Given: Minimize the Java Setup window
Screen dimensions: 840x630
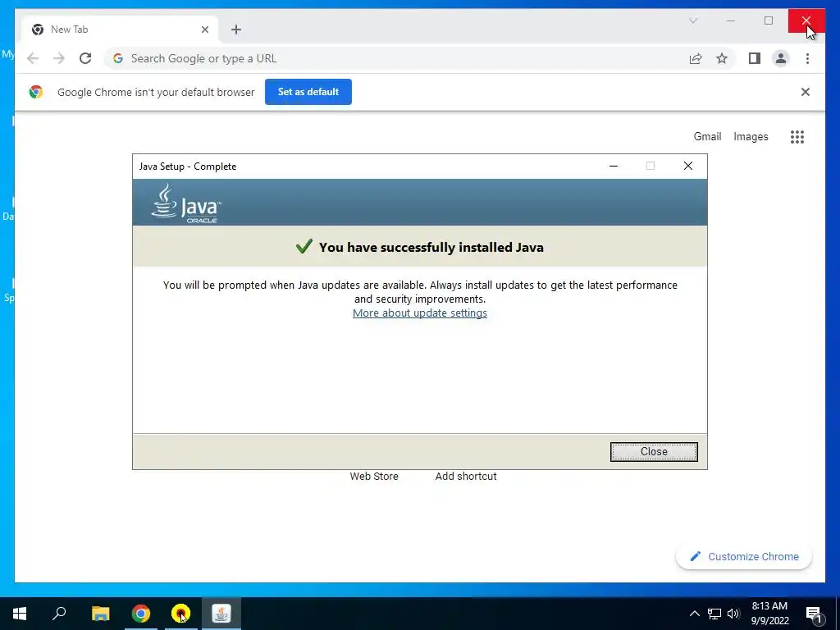Looking at the screenshot, I should (x=614, y=166).
